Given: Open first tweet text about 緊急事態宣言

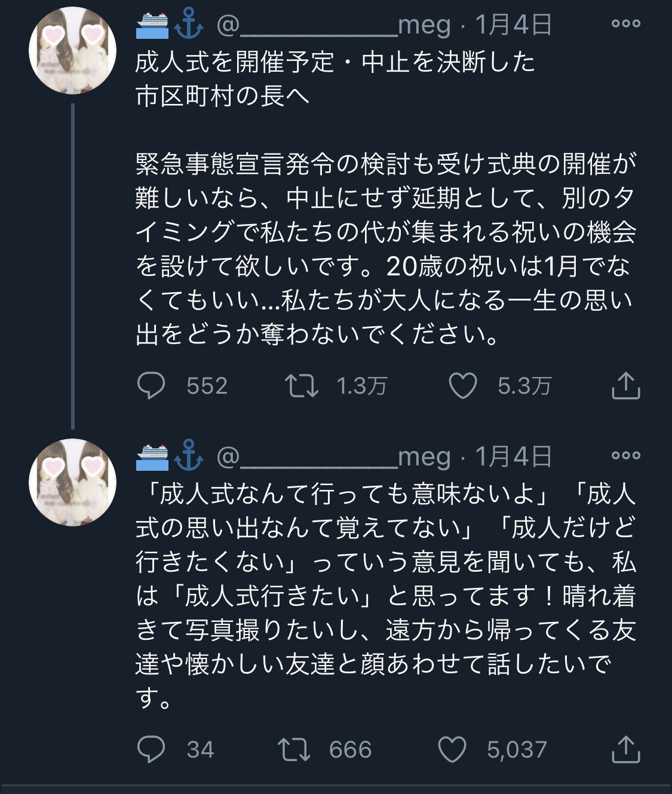Looking at the screenshot, I should coord(385,248).
